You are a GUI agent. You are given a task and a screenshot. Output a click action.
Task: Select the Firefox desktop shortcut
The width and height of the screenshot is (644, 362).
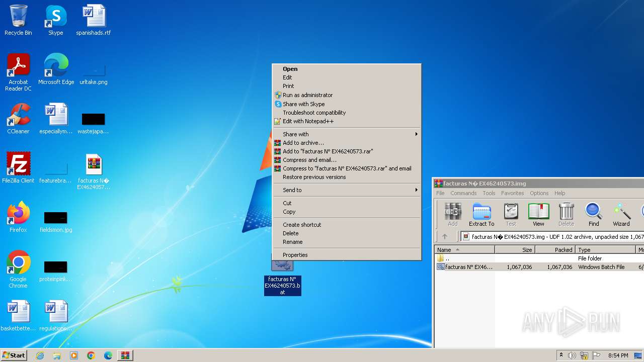(x=18, y=217)
